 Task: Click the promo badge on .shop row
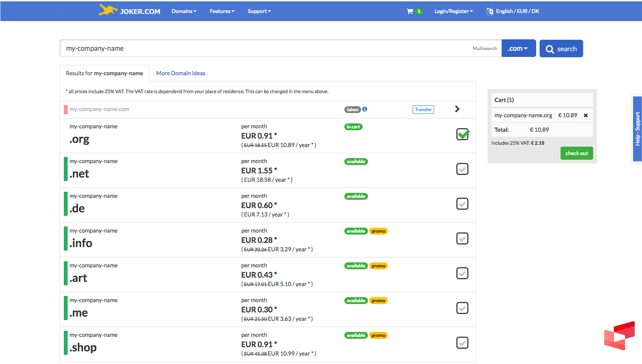(378, 335)
